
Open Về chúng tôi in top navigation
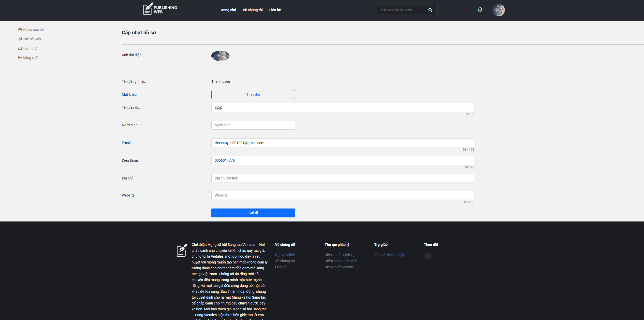coord(252,10)
